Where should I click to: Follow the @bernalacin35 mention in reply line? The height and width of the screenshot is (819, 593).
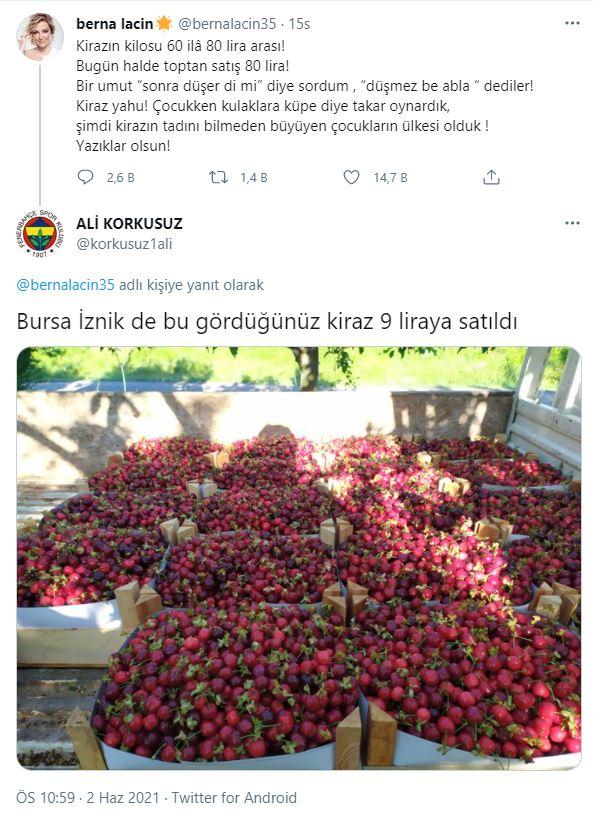[x=65, y=285]
